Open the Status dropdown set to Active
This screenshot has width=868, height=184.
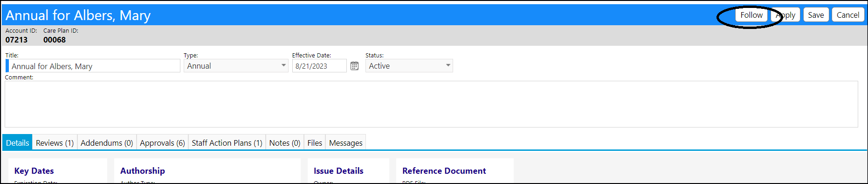[409, 66]
